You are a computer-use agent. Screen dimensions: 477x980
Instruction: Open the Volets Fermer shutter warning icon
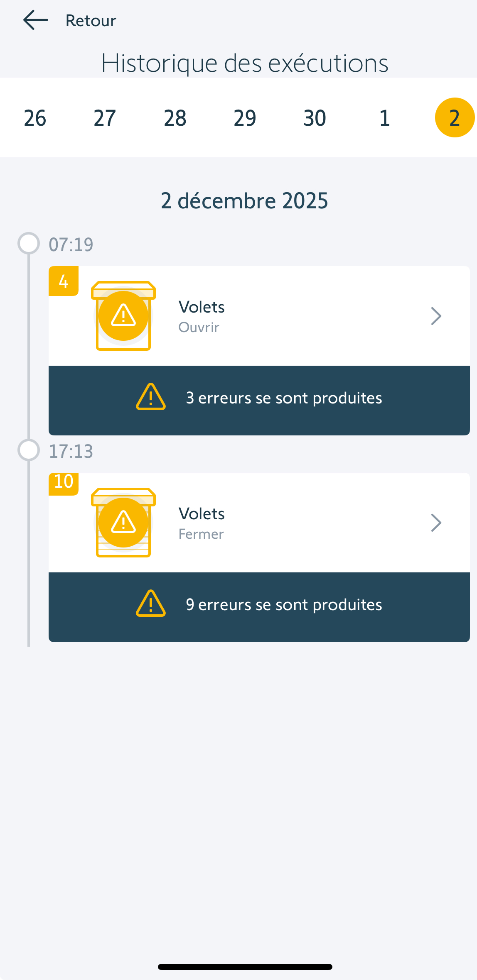point(123,523)
